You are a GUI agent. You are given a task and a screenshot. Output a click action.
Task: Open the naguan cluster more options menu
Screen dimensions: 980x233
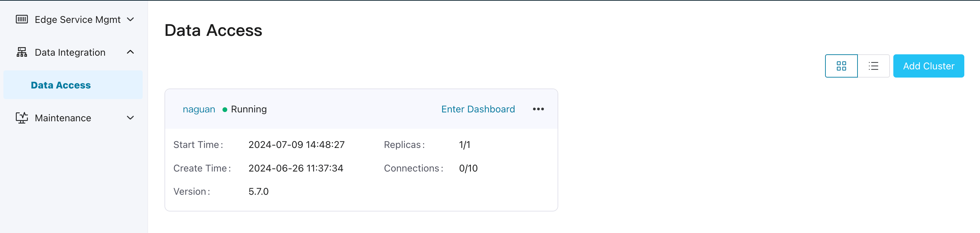click(538, 109)
